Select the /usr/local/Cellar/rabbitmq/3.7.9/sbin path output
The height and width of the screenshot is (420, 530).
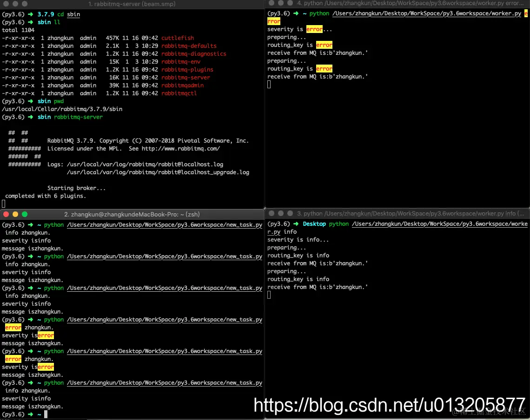point(62,109)
